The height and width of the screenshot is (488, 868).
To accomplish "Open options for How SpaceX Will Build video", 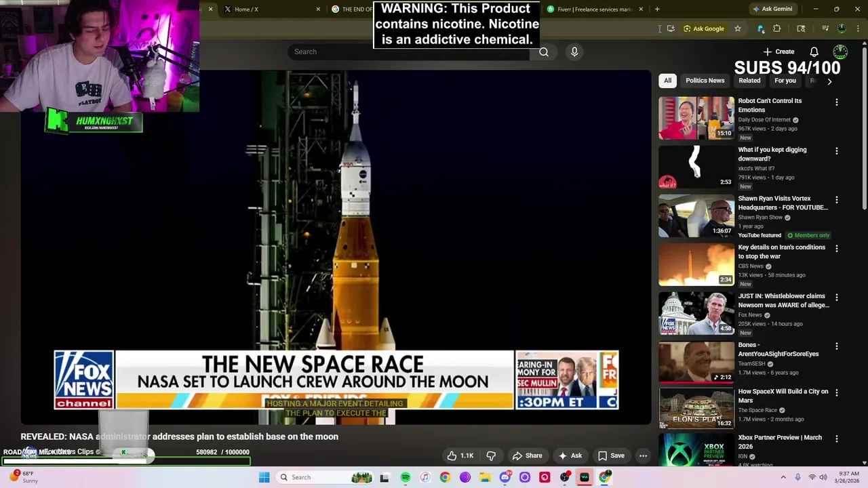I will 837,392.
